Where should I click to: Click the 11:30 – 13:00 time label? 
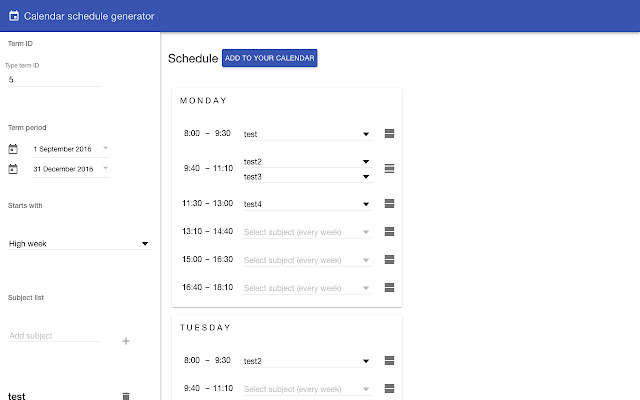[207, 203]
